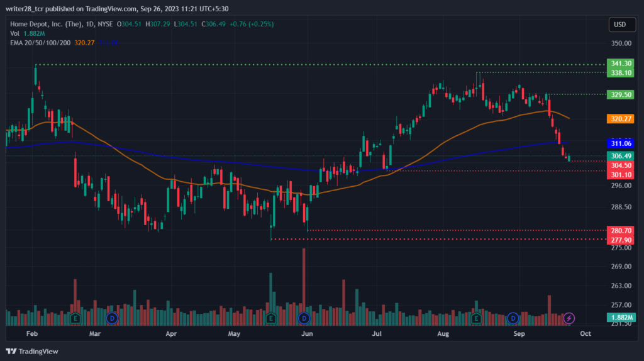Click the 1.882M volume tag on axis
The width and height of the screenshot is (644, 361).
coord(621,317)
